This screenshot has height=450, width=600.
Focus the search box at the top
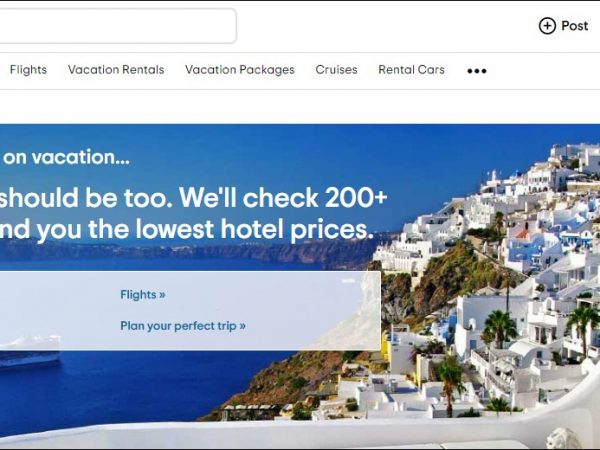[x=117, y=26]
